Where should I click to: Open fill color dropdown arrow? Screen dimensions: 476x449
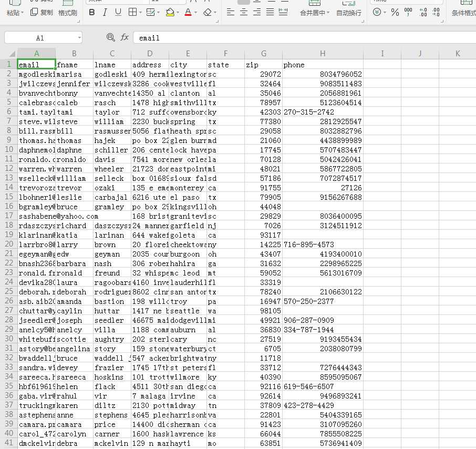coord(178,13)
